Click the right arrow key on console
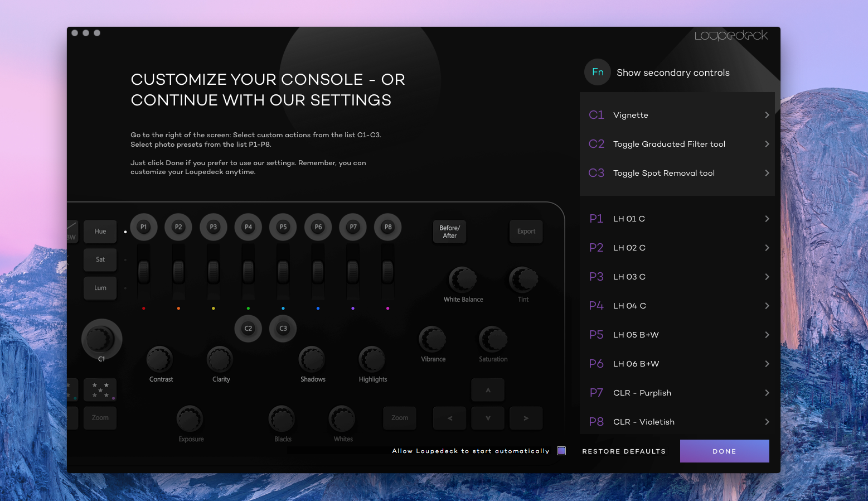868x501 pixels. click(526, 418)
